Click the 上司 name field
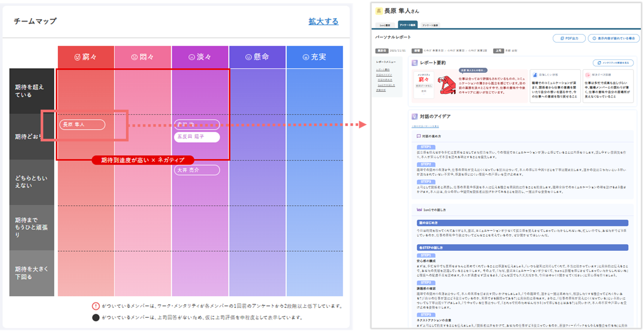The height and width of the screenshot is (331, 644). tap(512, 51)
